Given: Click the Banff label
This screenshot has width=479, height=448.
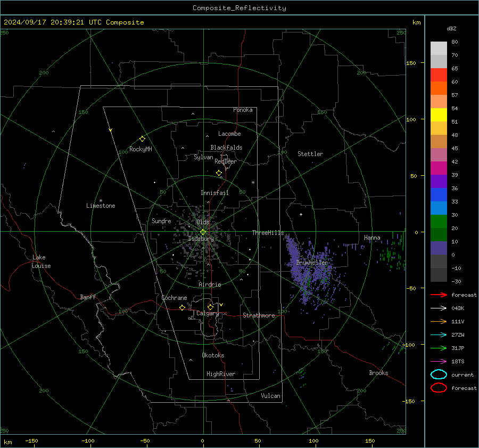Looking at the screenshot, I should [88, 297].
